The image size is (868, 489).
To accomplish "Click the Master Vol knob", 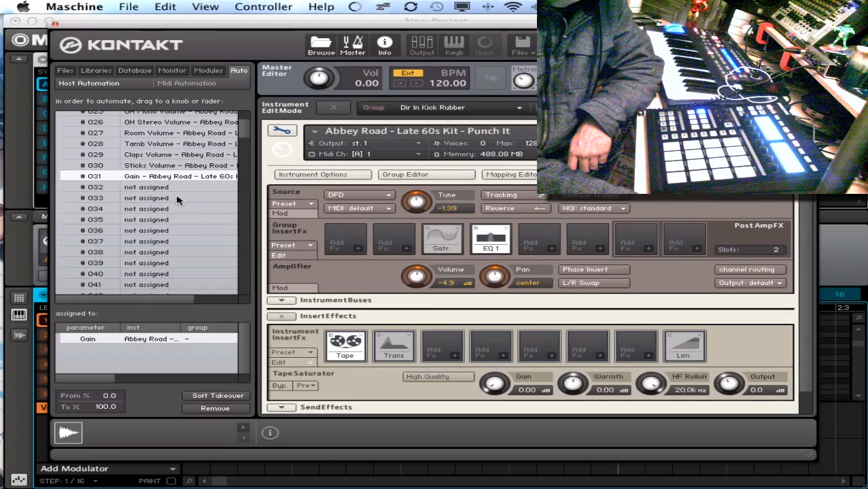I will 319,78.
